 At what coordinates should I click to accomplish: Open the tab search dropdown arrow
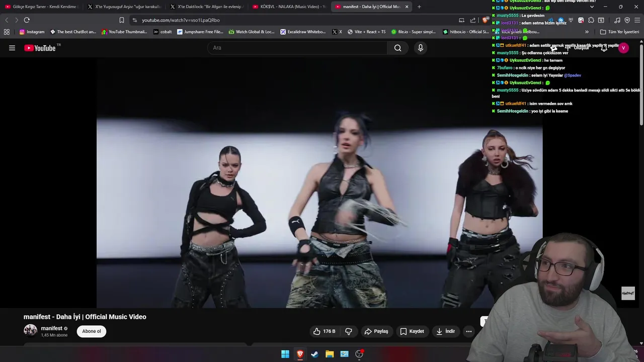point(592,7)
